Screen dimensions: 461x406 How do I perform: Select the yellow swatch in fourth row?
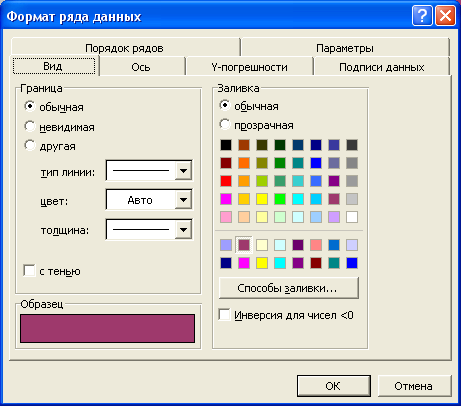(x=262, y=199)
